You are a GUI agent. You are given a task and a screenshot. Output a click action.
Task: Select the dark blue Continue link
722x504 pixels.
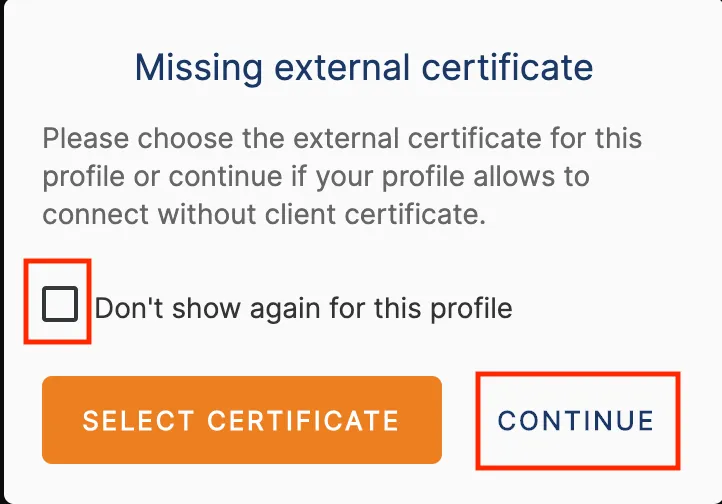click(x=576, y=420)
